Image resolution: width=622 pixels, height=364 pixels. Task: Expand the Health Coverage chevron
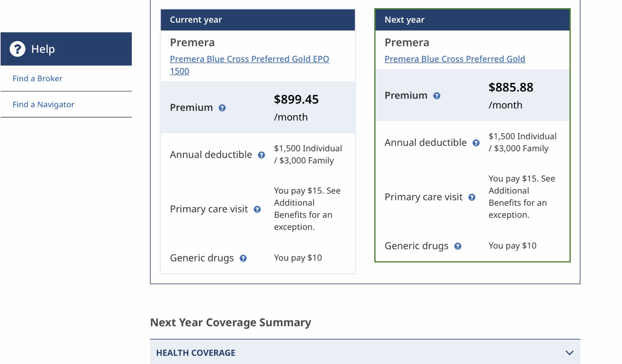569,353
